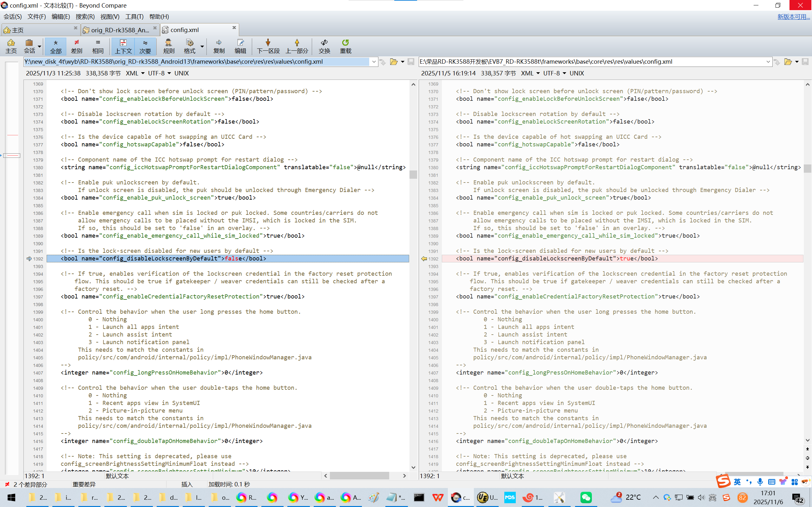This screenshot has width=812, height=507.
Task: Open the 搜索(R) menu
Action: click(x=85, y=16)
